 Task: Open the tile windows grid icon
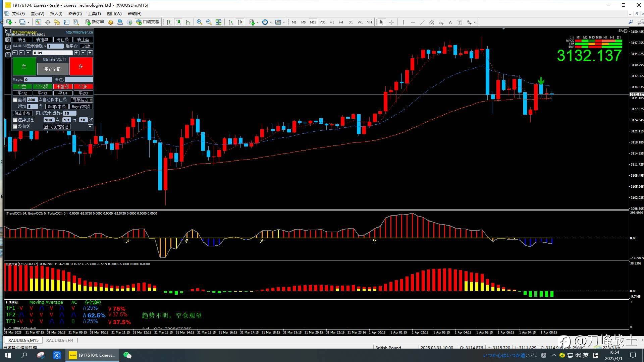click(x=218, y=22)
